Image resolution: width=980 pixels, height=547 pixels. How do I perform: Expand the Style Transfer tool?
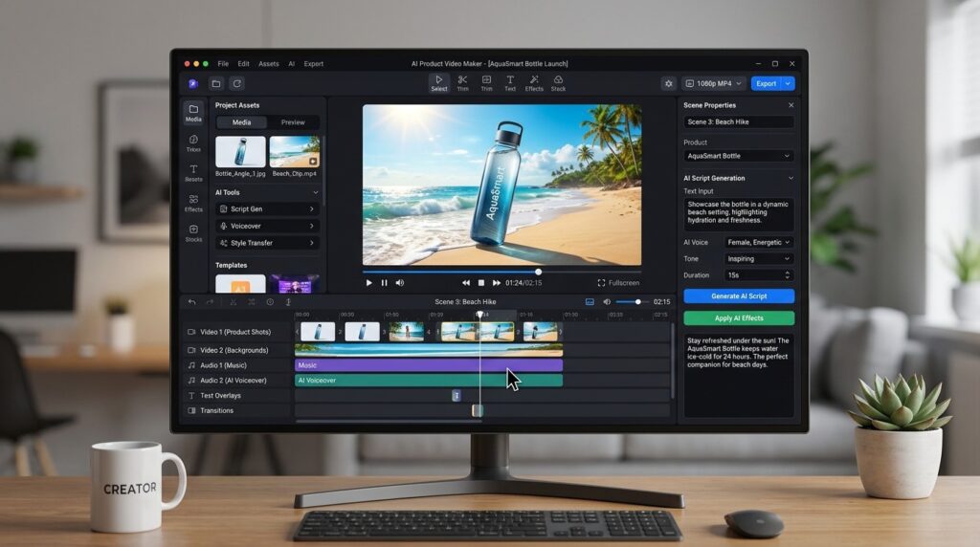point(268,243)
